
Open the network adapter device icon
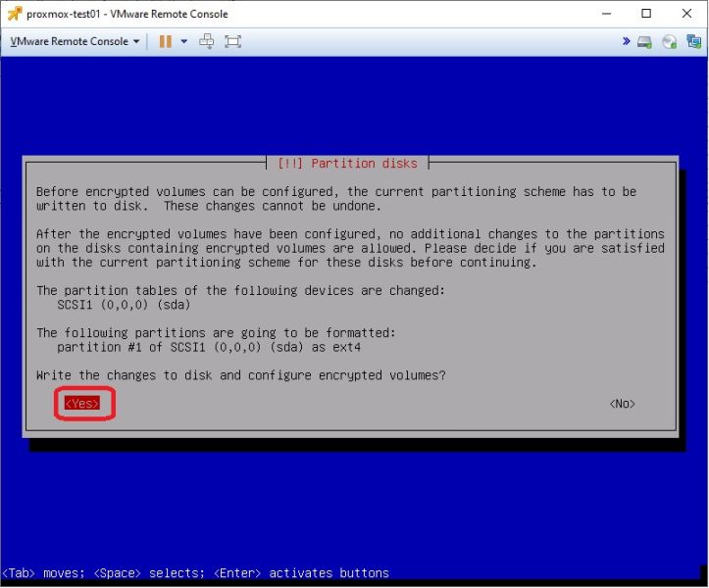[x=693, y=41]
